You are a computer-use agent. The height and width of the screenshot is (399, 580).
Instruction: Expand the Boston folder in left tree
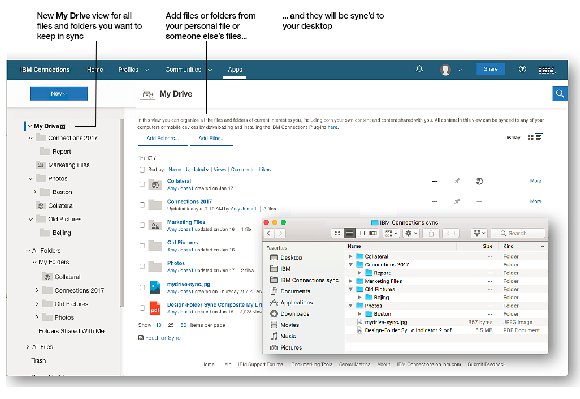click(35, 192)
